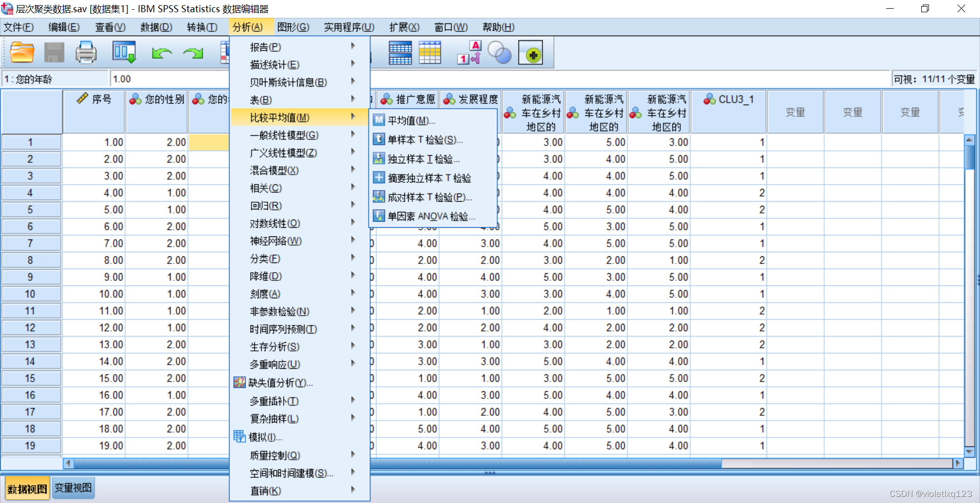Viewport: 980px width, 503px height.
Task: Click the blue Split File tables icon
Action: [400, 53]
